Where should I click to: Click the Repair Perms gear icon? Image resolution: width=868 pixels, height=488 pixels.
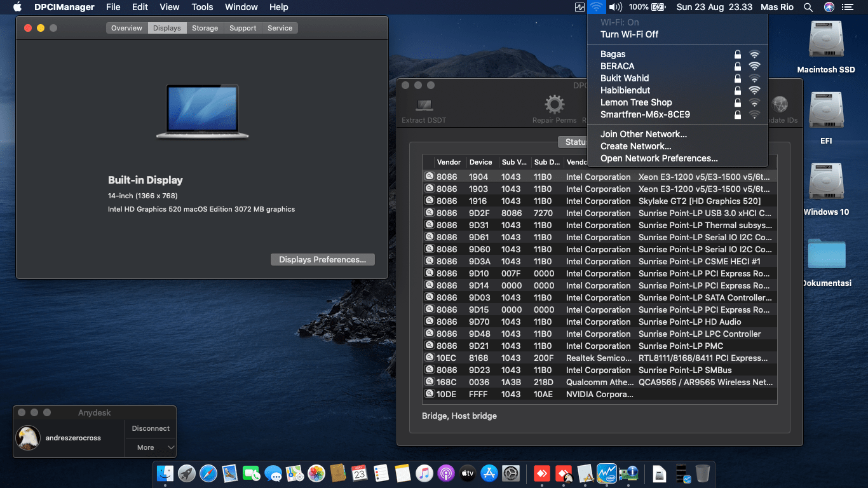coord(554,105)
